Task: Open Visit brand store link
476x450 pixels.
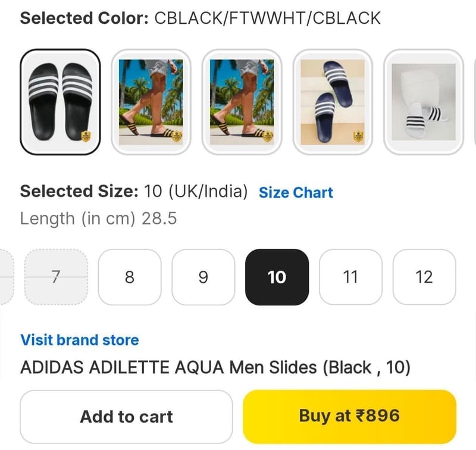Action: pyautogui.click(x=80, y=340)
